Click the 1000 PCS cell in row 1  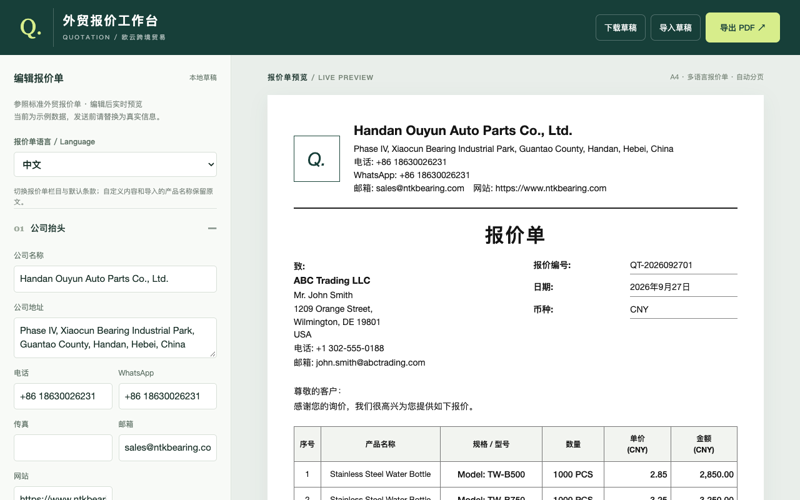tap(573, 474)
